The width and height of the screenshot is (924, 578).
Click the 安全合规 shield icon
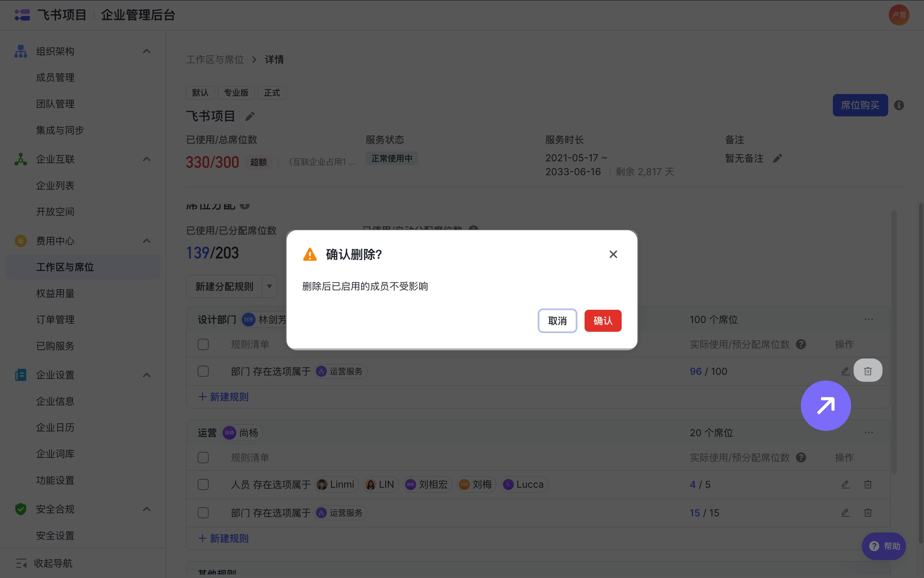click(21, 509)
